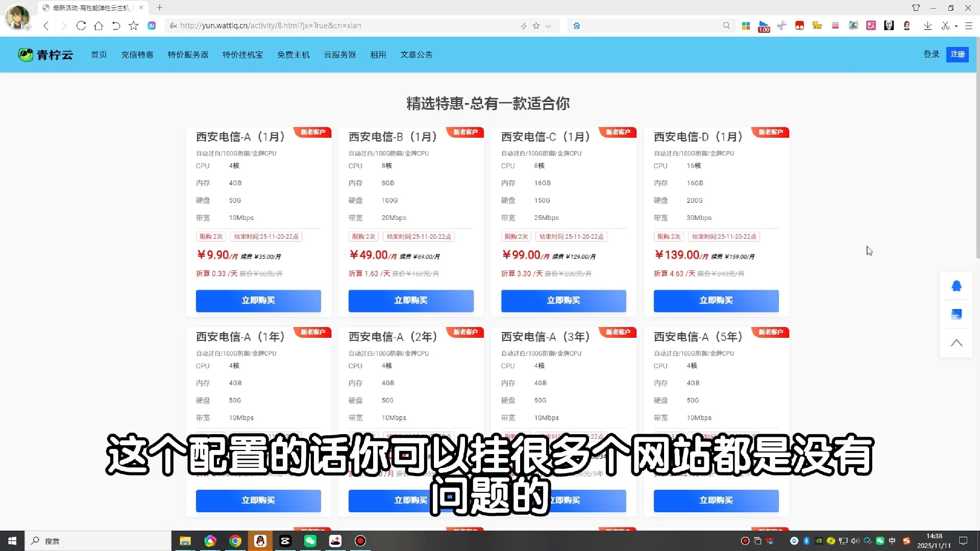Open WeChat from the taskbar

310,541
